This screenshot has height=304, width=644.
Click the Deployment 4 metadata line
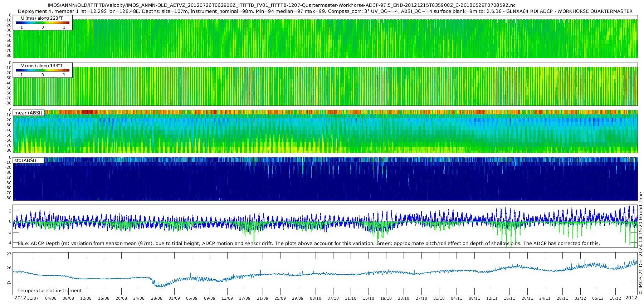325,11
